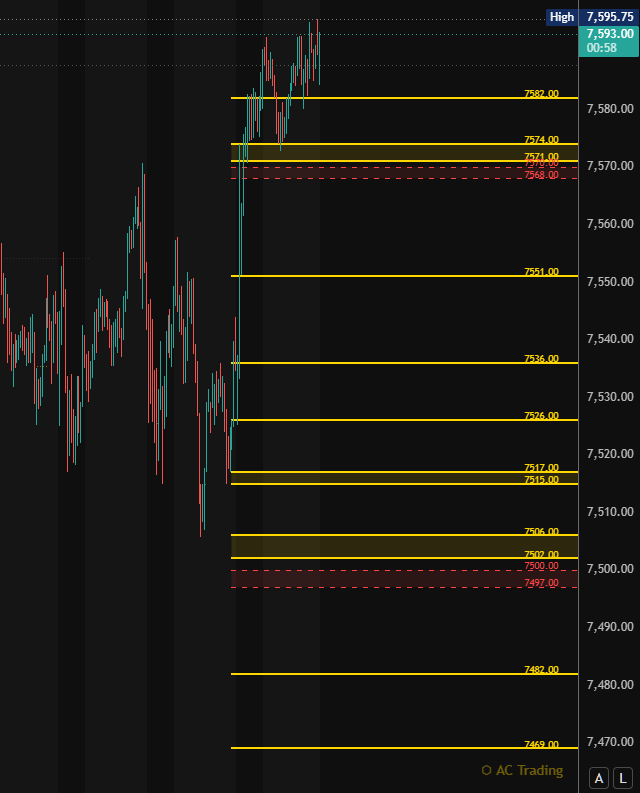Select the red 7497.00 level label
640x793 pixels.
click(x=541, y=583)
